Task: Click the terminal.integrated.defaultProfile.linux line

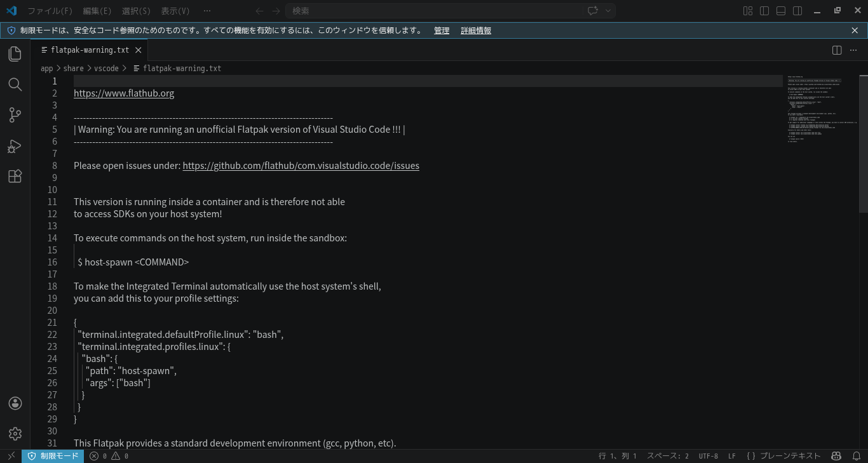Action: 180,335
